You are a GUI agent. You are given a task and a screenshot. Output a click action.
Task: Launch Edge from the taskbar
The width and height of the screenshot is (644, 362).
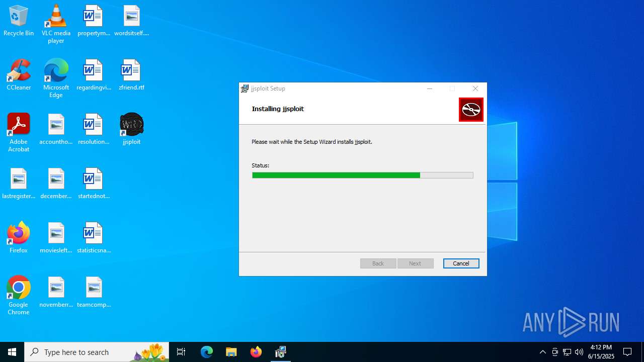pyautogui.click(x=207, y=352)
